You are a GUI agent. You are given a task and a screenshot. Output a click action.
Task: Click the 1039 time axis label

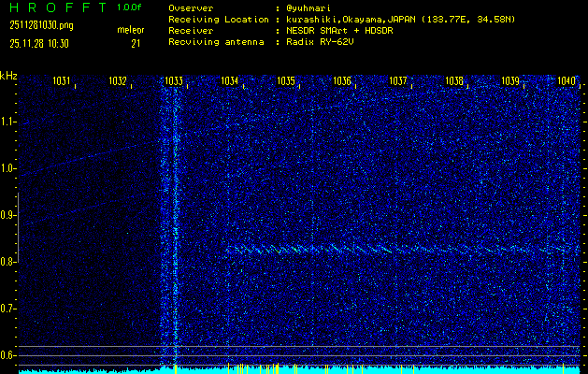point(510,80)
